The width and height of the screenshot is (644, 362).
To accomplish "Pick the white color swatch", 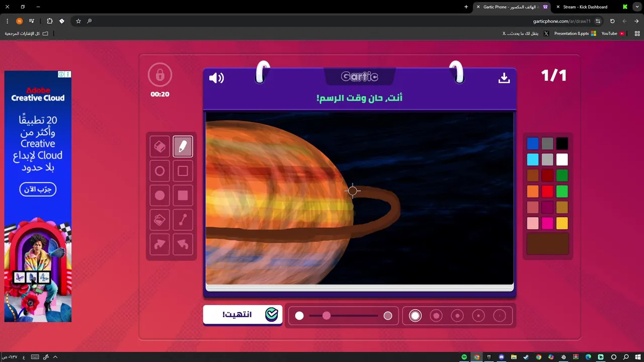I will [x=562, y=160].
